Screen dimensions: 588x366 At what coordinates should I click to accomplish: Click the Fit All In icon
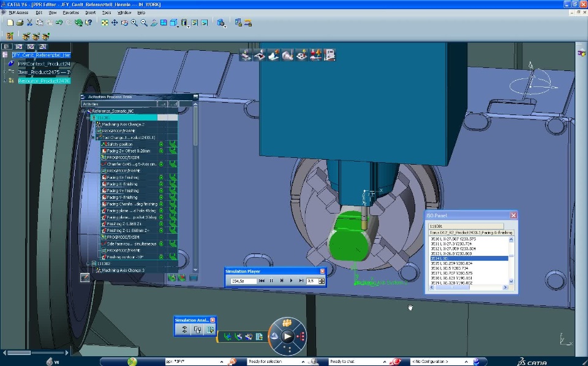point(105,23)
